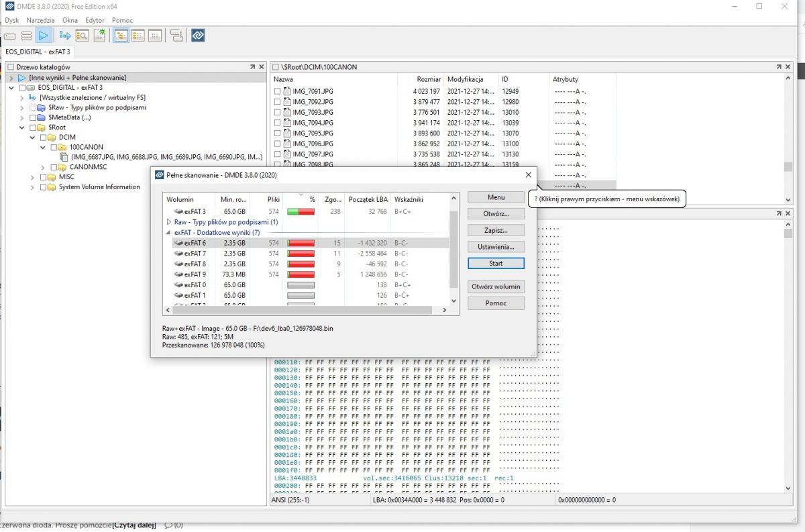Open the Okna menu
The image size is (805, 532).
pos(70,20)
